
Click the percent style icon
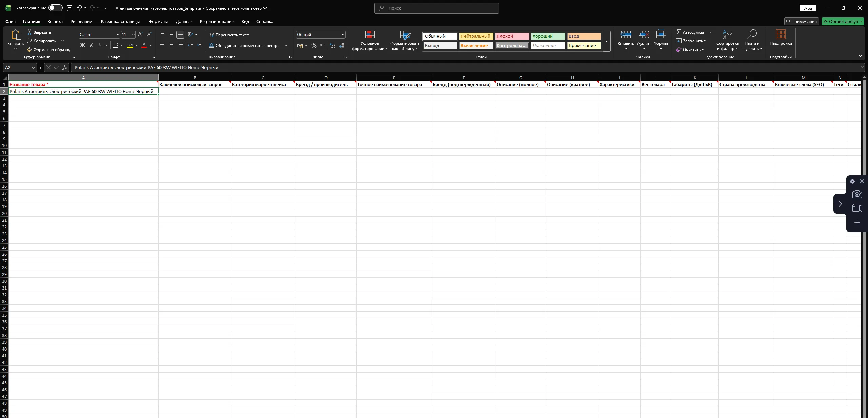(314, 45)
